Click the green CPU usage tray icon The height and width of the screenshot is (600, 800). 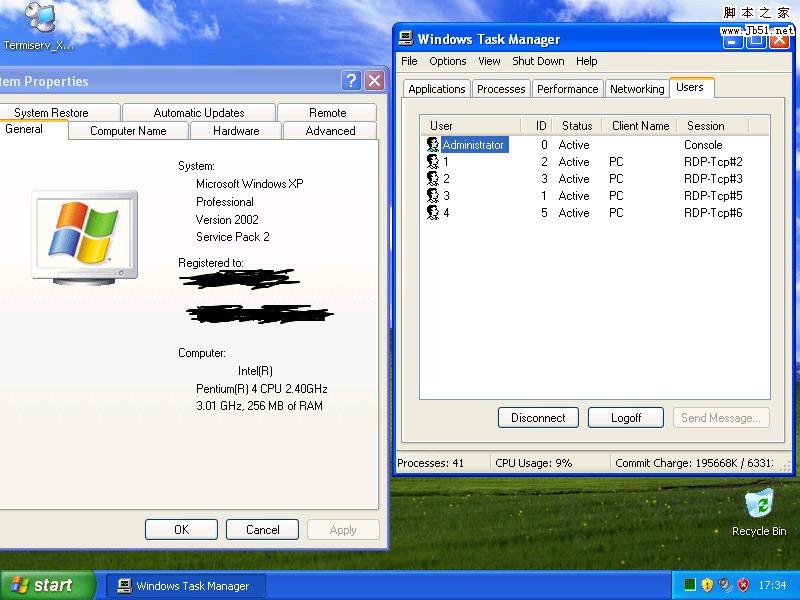point(690,585)
